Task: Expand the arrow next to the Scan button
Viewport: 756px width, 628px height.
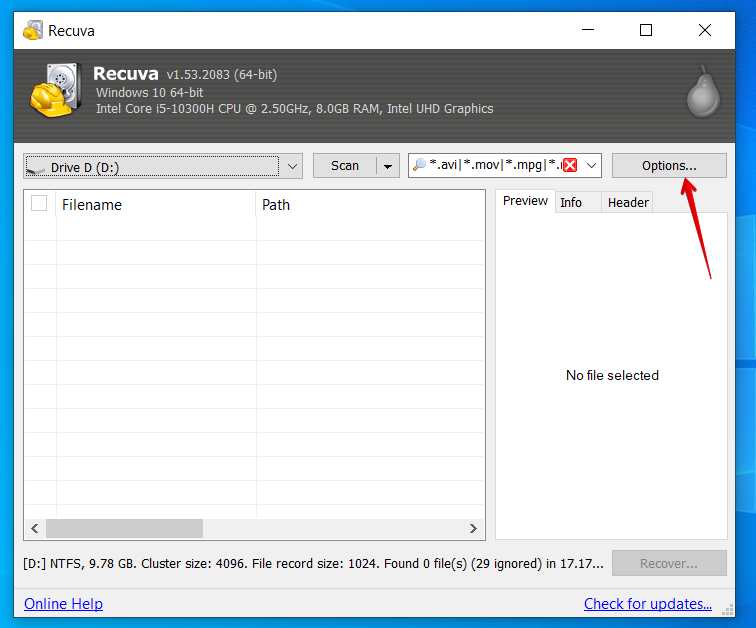Action: tap(388, 166)
